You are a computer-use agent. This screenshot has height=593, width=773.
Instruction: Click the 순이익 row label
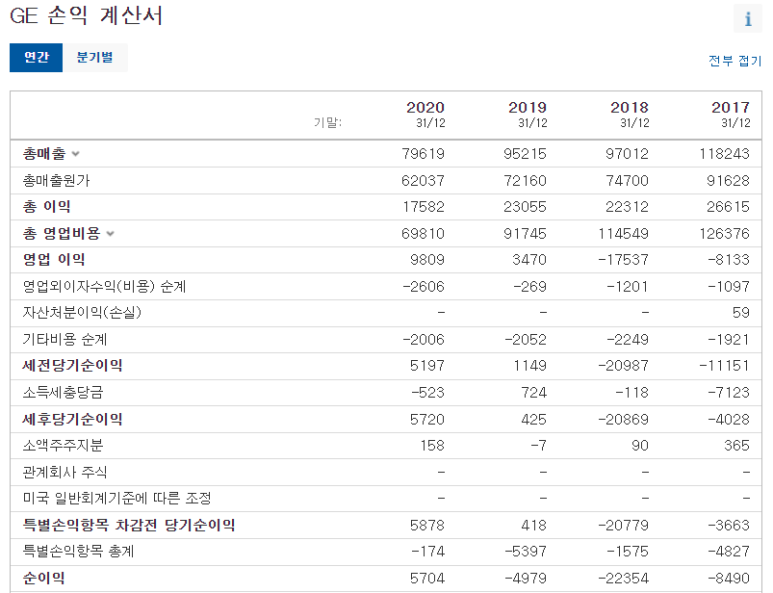pyautogui.click(x=44, y=578)
